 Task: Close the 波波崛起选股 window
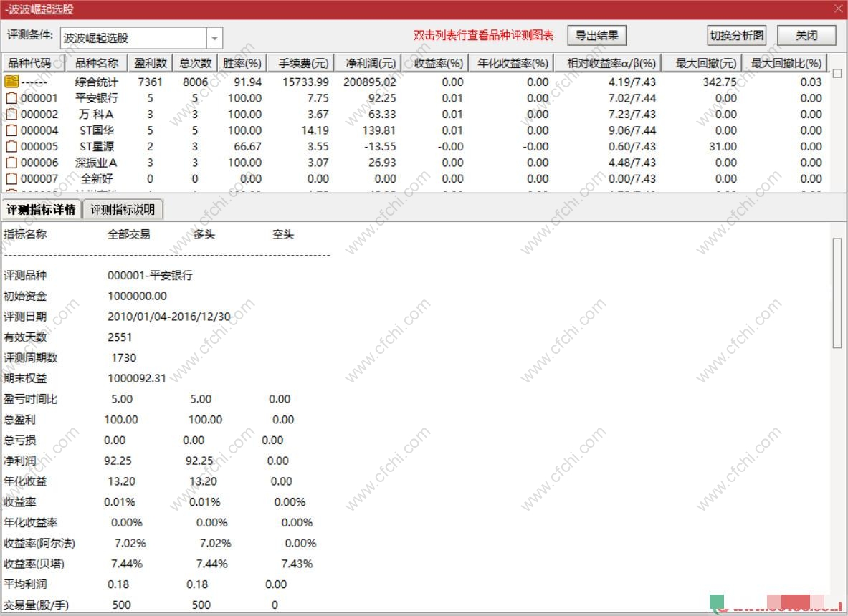click(x=838, y=9)
